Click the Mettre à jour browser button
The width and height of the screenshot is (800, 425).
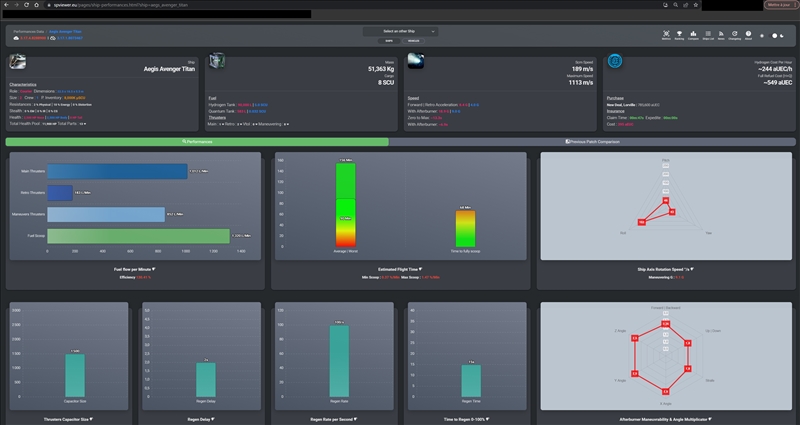coord(781,5)
